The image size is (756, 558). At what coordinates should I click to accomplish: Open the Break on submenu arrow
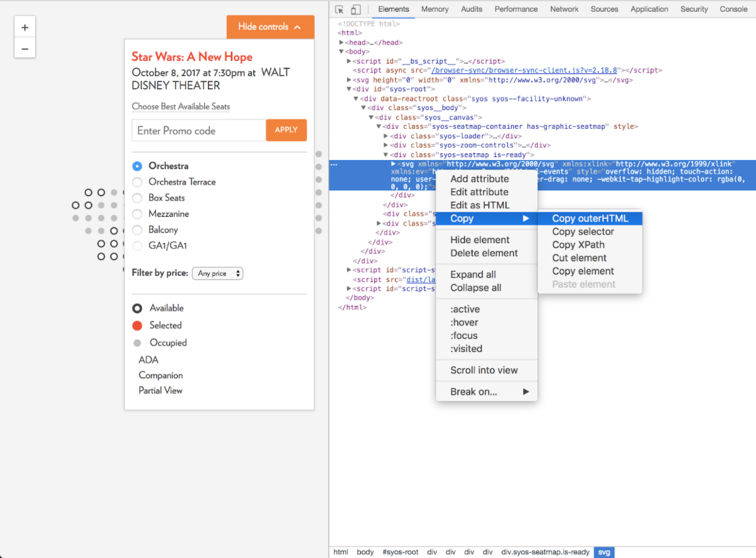[526, 392]
